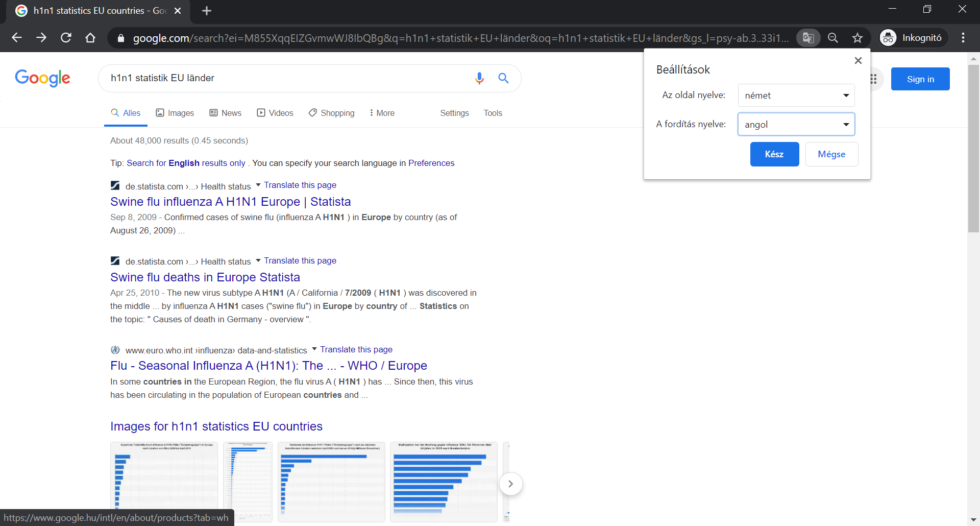The height and width of the screenshot is (526, 980).
Task: Click the browser address bar URL
Action: click(461, 38)
